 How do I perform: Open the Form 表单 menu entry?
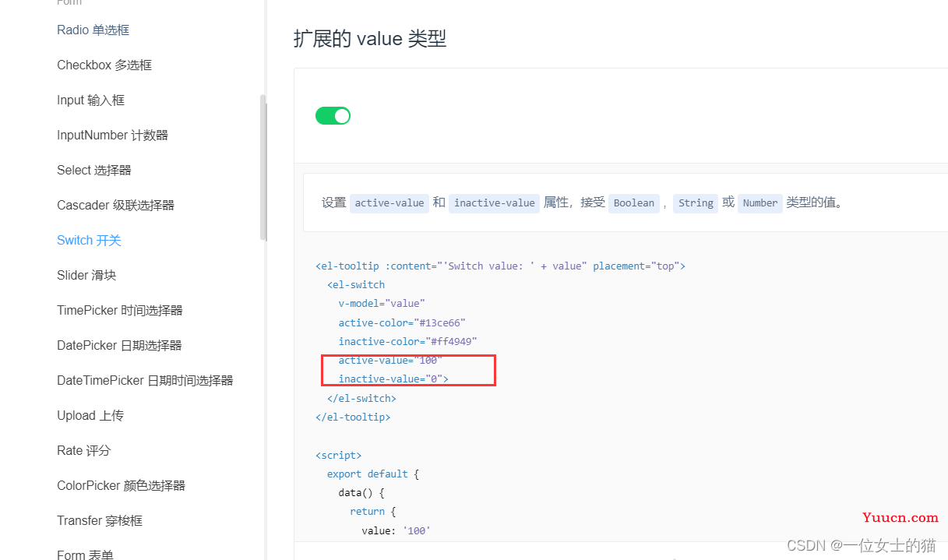[x=85, y=555]
